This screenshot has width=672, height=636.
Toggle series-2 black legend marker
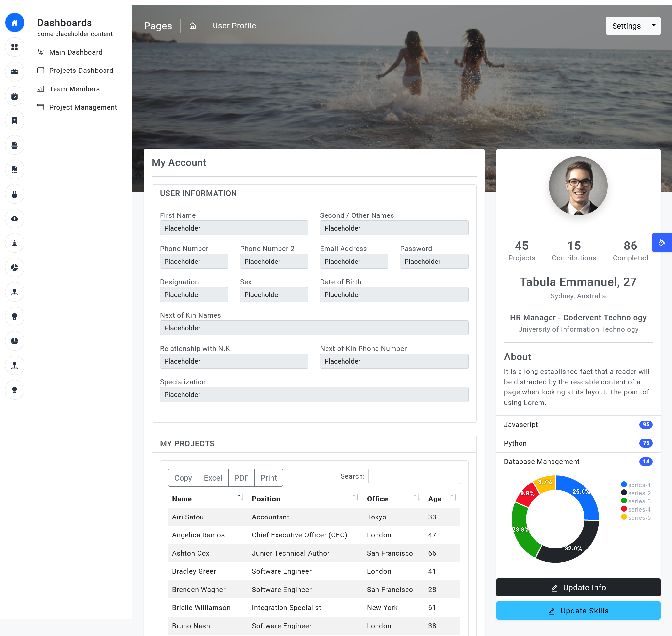pyautogui.click(x=624, y=493)
